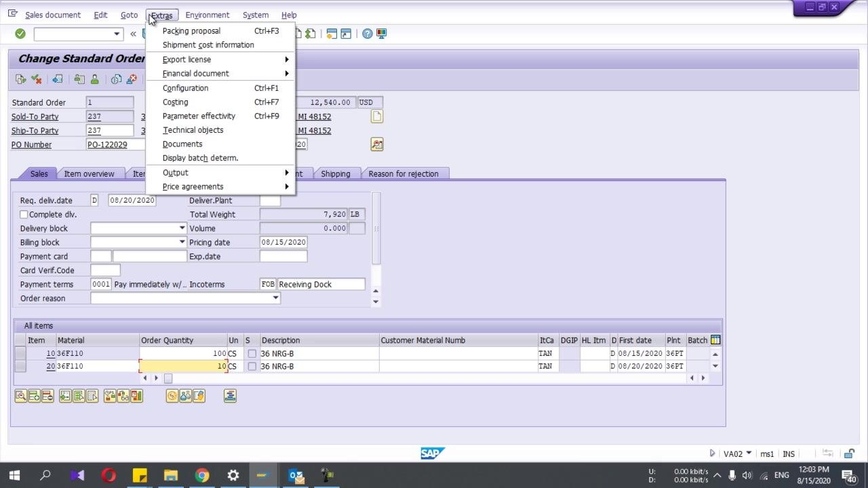Click the PO Number label link
The height and width of the screenshot is (488, 868).
(x=31, y=144)
